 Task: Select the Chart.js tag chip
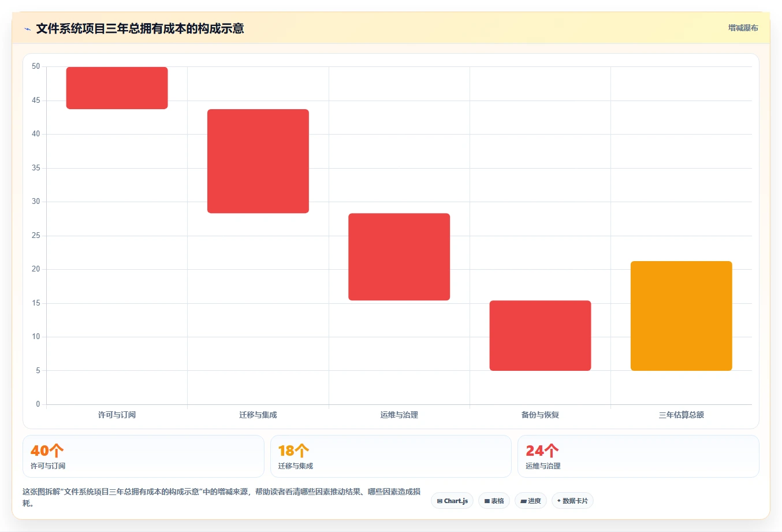click(x=452, y=501)
